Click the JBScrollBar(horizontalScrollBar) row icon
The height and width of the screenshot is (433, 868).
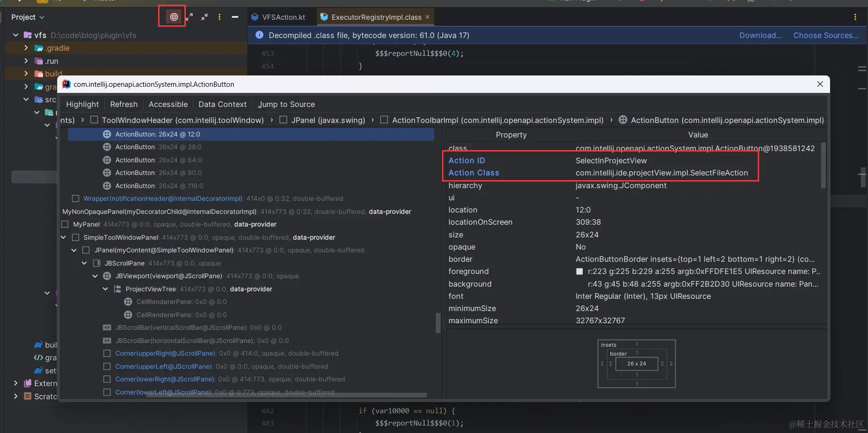pos(107,341)
